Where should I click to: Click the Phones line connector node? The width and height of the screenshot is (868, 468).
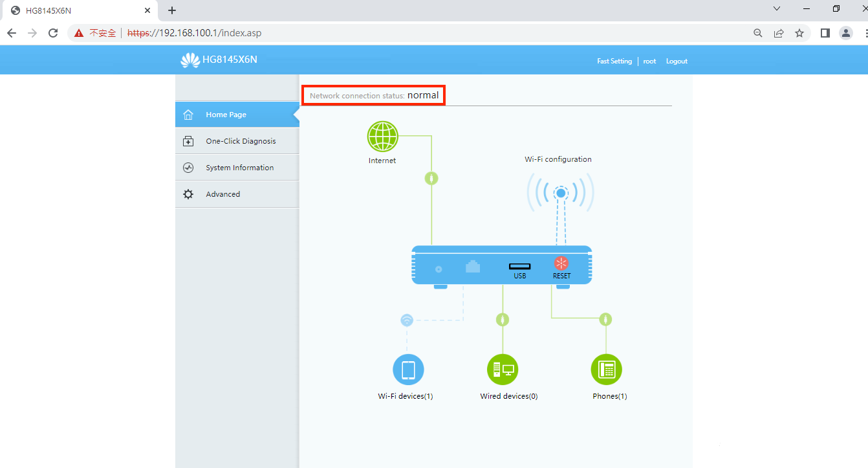[605, 319]
